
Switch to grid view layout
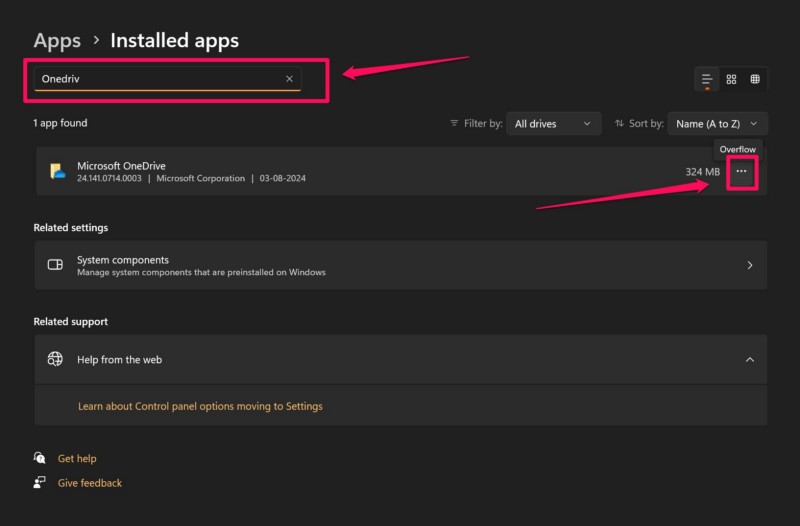coord(731,79)
